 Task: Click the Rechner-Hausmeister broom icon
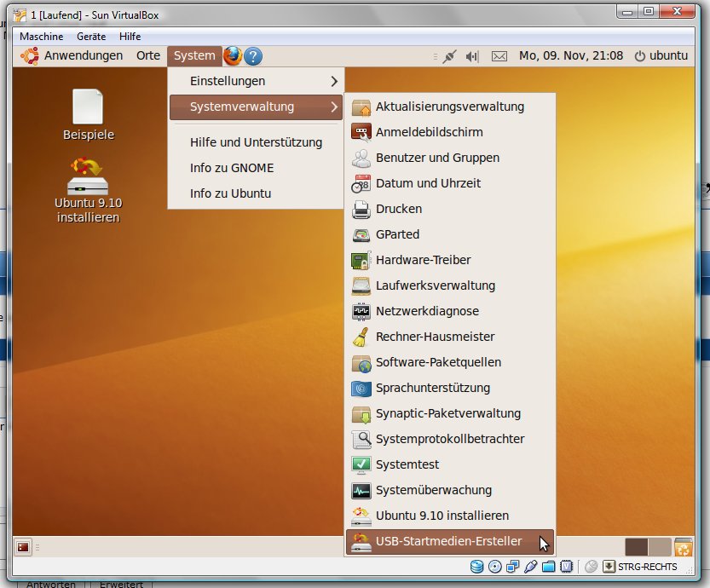(361, 337)
